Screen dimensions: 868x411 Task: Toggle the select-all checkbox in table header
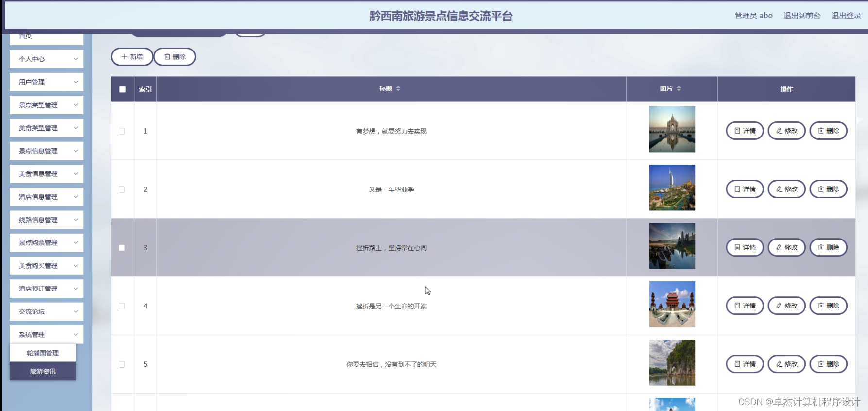click(122, 89)
